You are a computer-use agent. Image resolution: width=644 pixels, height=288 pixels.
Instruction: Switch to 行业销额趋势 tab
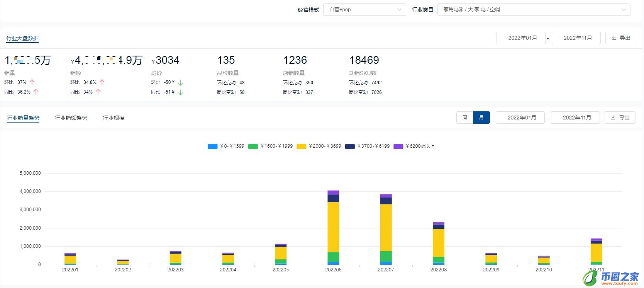tap(71, 118)
